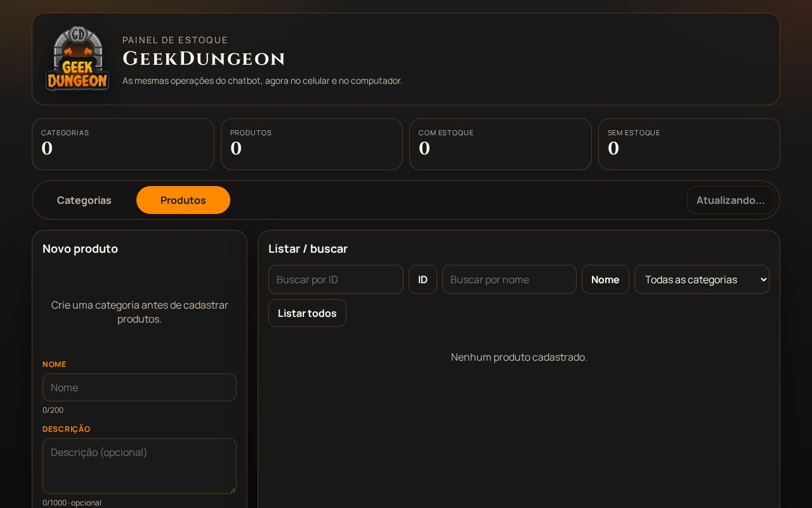Click the 'Nenhum produto cadastrado.' message

[519, 357]
